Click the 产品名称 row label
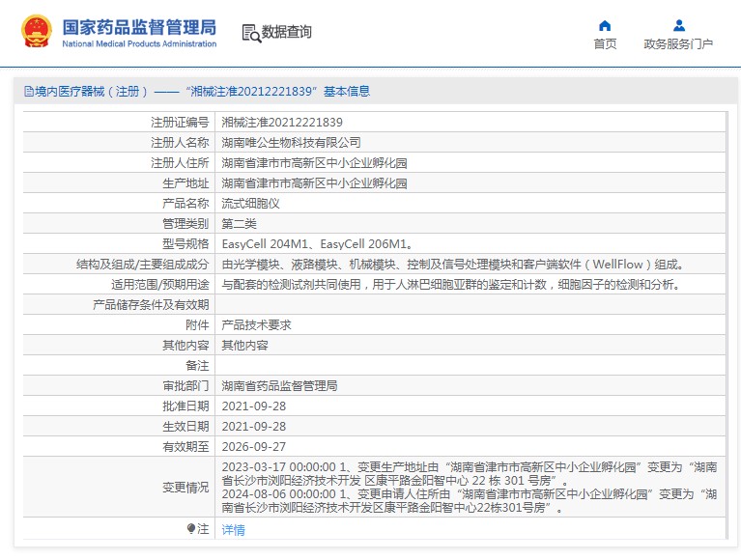This screenshot has height=560, width=741. pos(185,204)
